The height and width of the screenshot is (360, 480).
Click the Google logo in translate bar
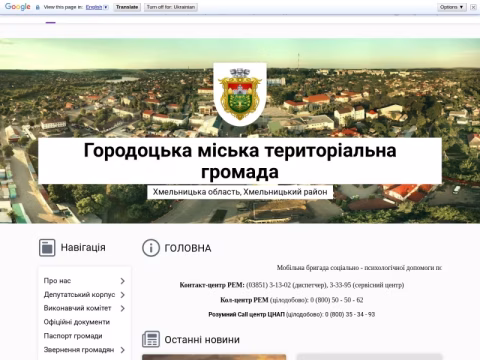(x=18, y=7)
